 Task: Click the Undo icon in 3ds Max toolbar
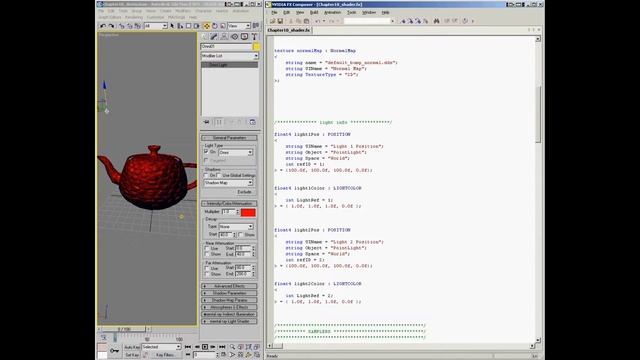103,26
